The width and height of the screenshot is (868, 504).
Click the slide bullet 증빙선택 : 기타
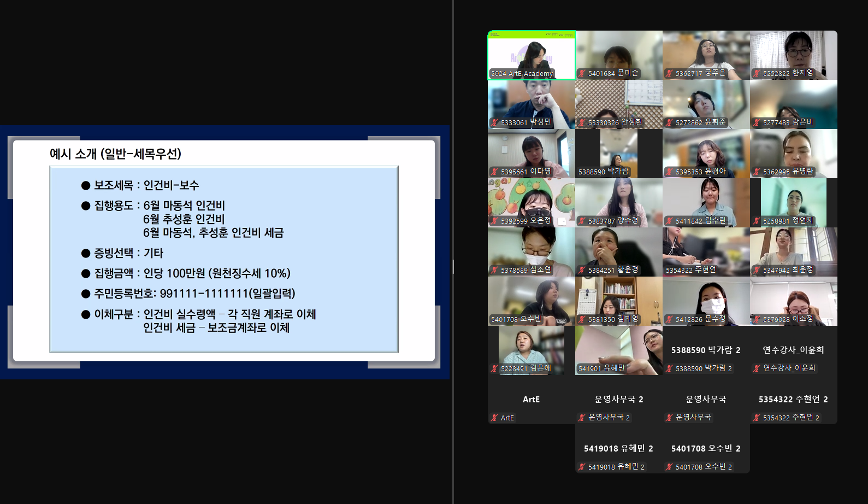[129, 253]
